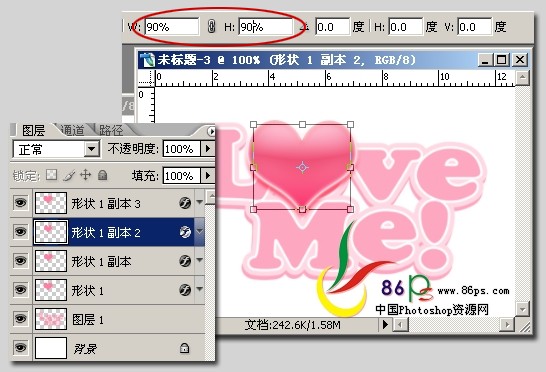Open the Layers panel flyout menu
The image size is (546, 372).
point(211,131)
